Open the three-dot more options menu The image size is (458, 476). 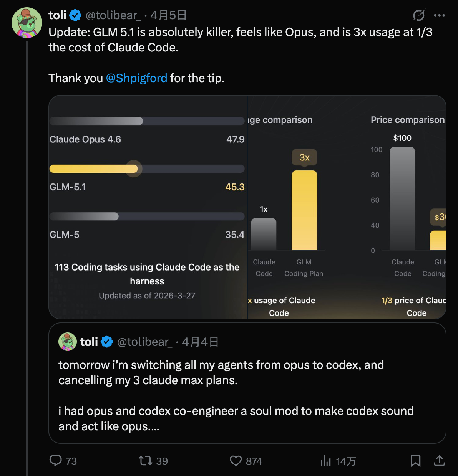(x=439, y=15)
